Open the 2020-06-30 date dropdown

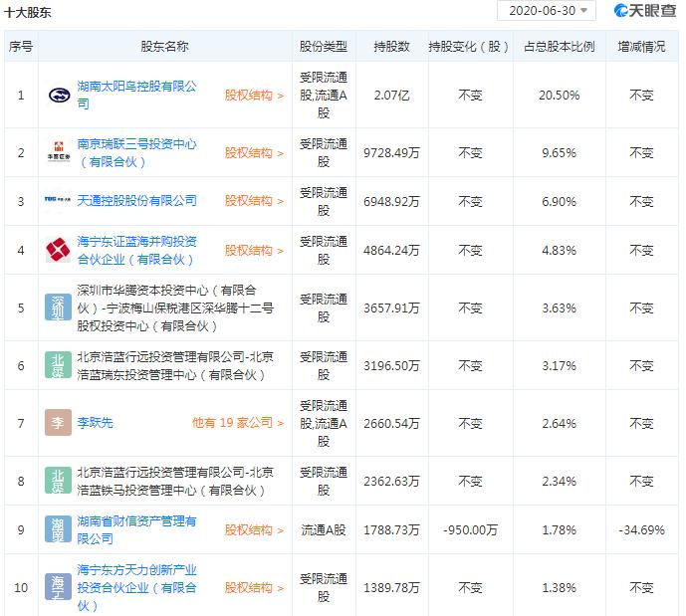coord(546,11)
